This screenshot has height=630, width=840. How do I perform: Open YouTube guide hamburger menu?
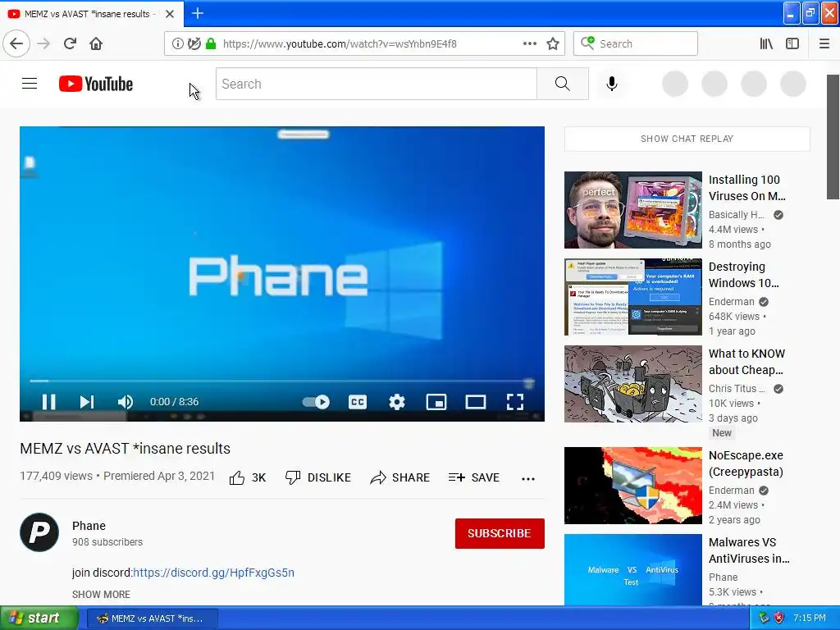tap(30, 84)
